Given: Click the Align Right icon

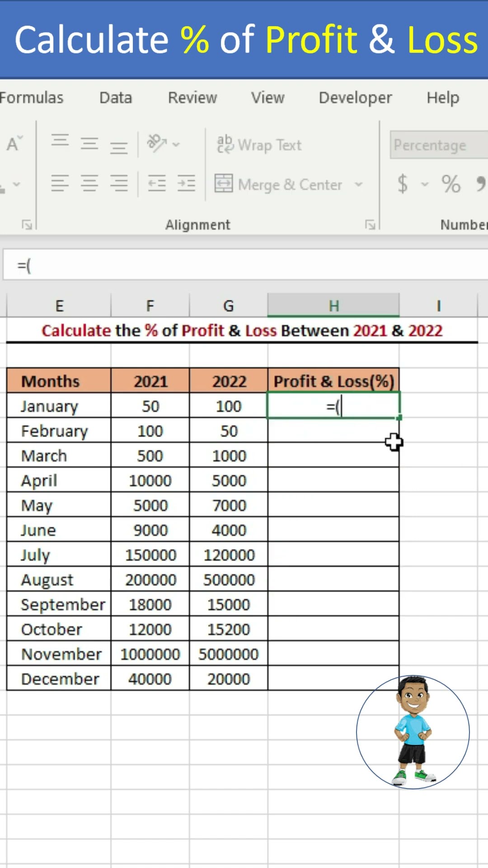Looking at the screenshot, I should 119,184.
